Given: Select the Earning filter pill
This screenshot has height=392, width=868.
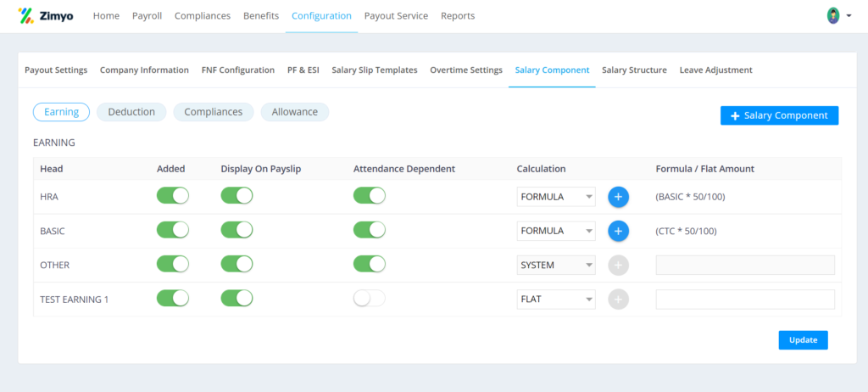Looking at the screenshot, I should [61, 112].
